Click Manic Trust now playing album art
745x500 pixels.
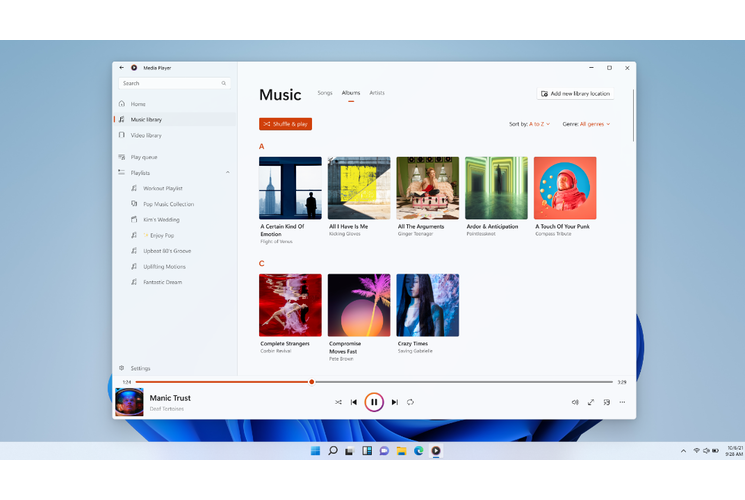[x=129, y=402]
